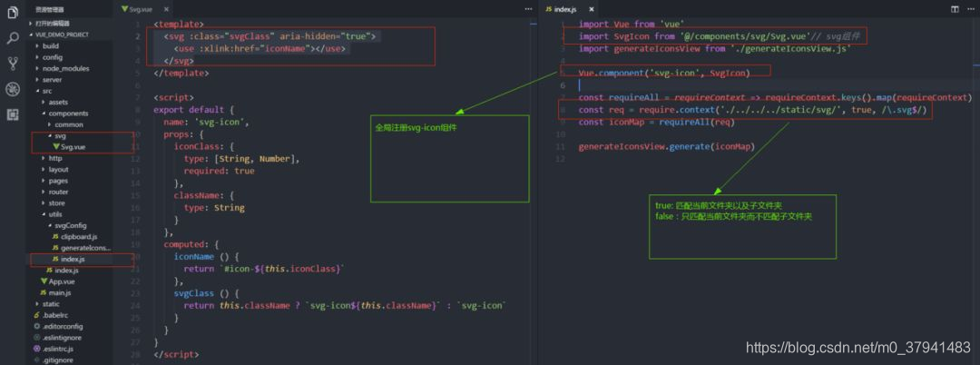This screenshot has width=980, height=365.
Task: Expand the node_modules folder arrow
Action: 37,68
